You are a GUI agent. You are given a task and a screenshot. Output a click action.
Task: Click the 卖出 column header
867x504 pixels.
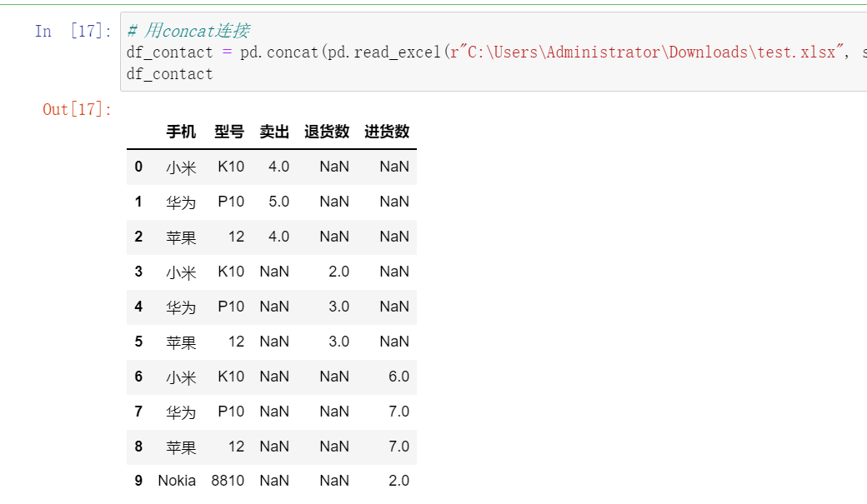[274, 132]
